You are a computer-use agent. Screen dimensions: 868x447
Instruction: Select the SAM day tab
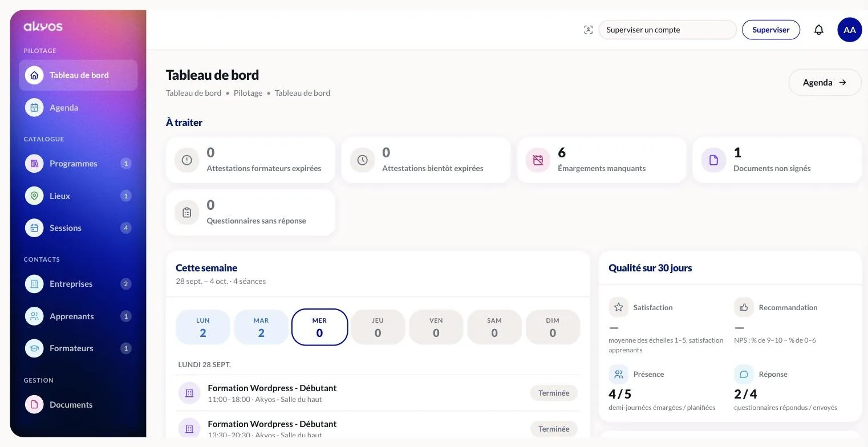(494, 327)
